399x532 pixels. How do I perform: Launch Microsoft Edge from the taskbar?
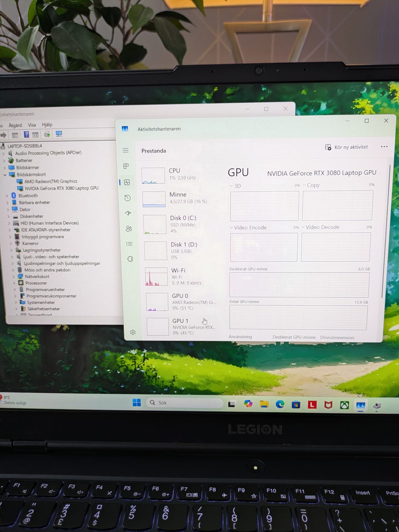(x=280, y=404)
